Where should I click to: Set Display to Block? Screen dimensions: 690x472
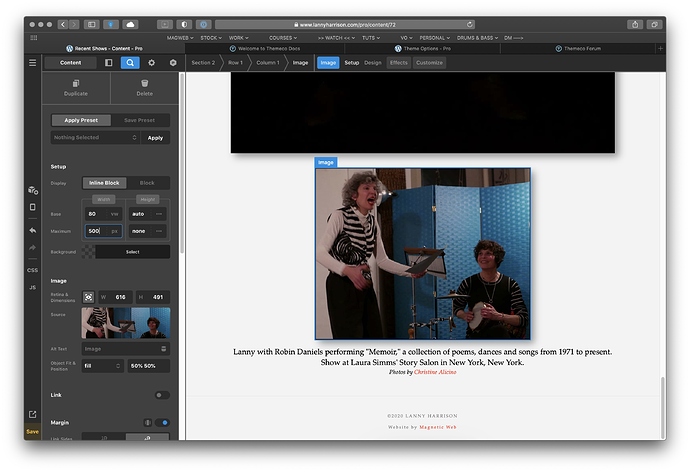pyautogui.click(x=147, y=183)
